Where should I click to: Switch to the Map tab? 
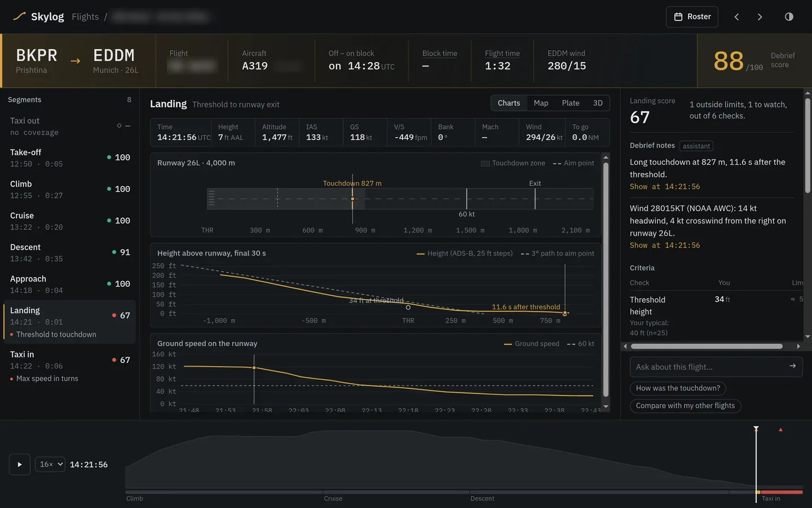541,103
